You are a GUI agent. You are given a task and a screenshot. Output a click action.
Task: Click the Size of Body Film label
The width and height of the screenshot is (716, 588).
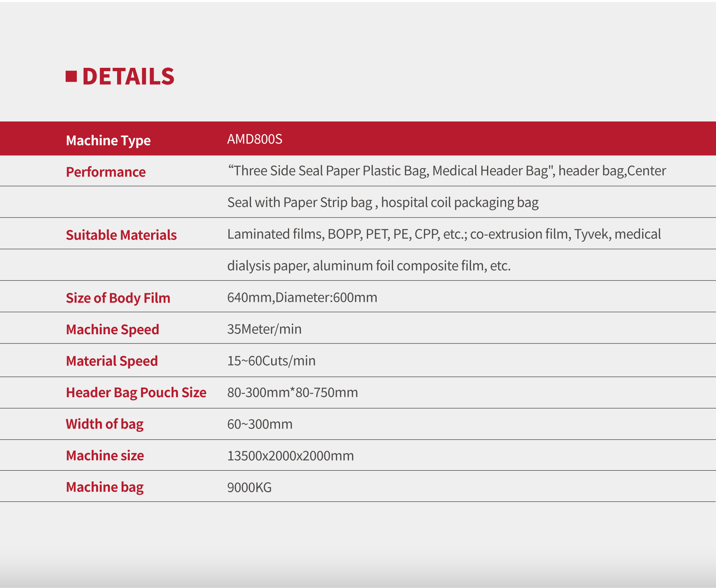[x=118, y=298]
